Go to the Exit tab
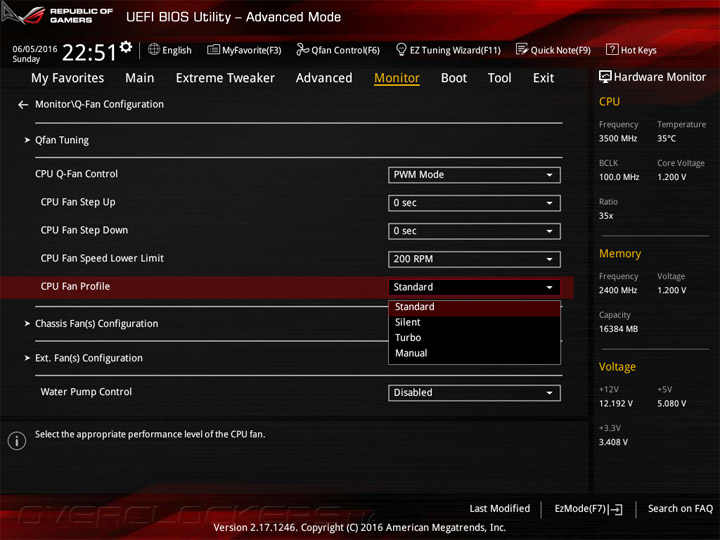 pyautogui.click(x=543, y=78)
